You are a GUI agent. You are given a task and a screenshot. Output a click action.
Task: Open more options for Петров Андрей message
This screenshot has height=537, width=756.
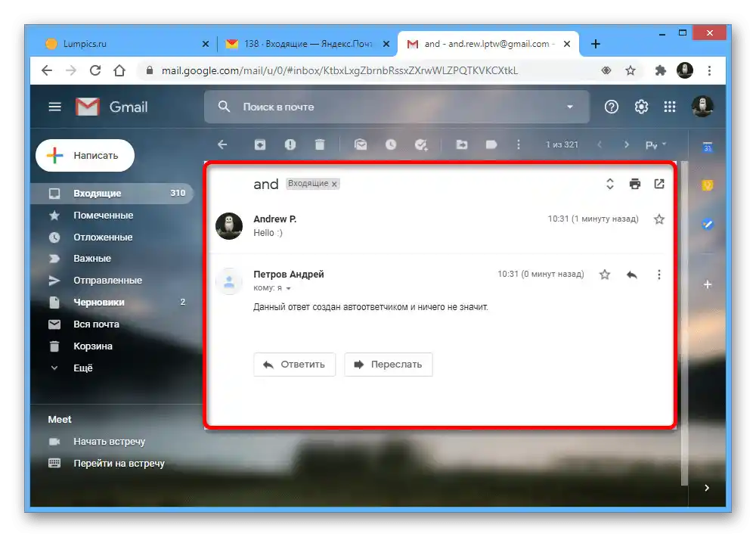click(659, 275)
